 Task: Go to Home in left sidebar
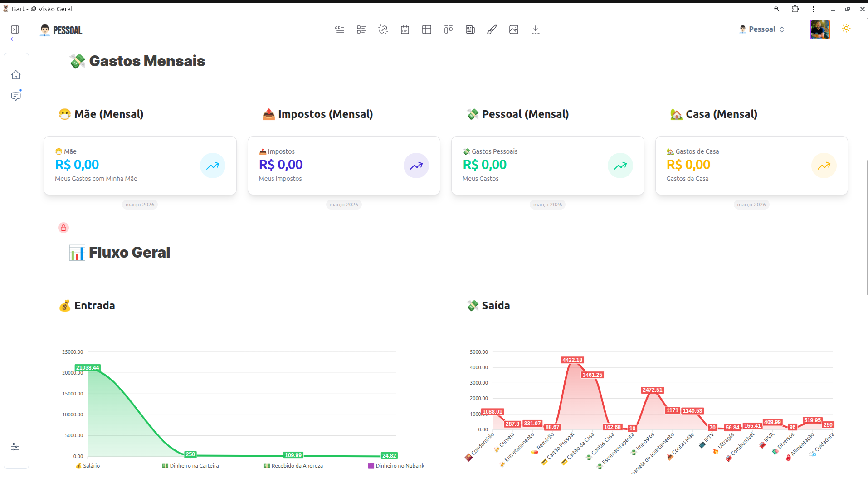point(16,75)
